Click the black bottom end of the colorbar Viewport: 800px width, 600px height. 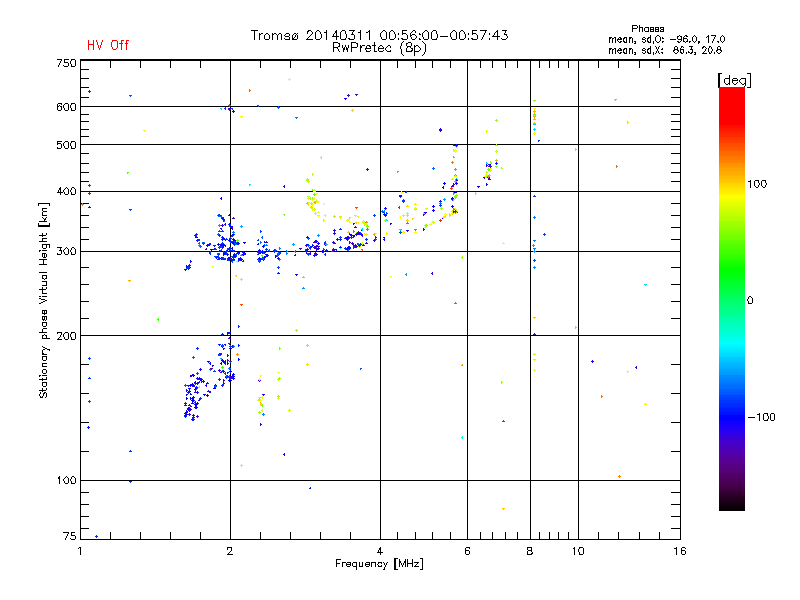point(732,503)
